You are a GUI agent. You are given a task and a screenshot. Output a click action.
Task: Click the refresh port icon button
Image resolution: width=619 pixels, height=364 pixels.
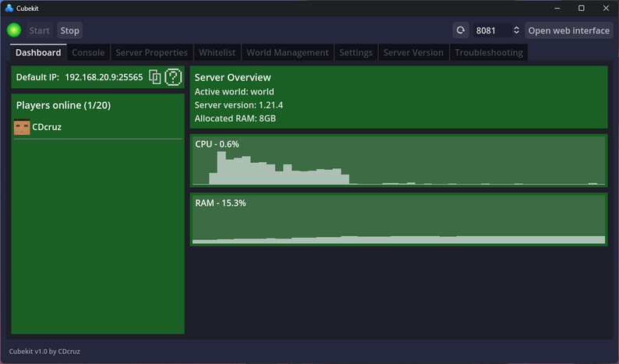(x=461, y=30)
